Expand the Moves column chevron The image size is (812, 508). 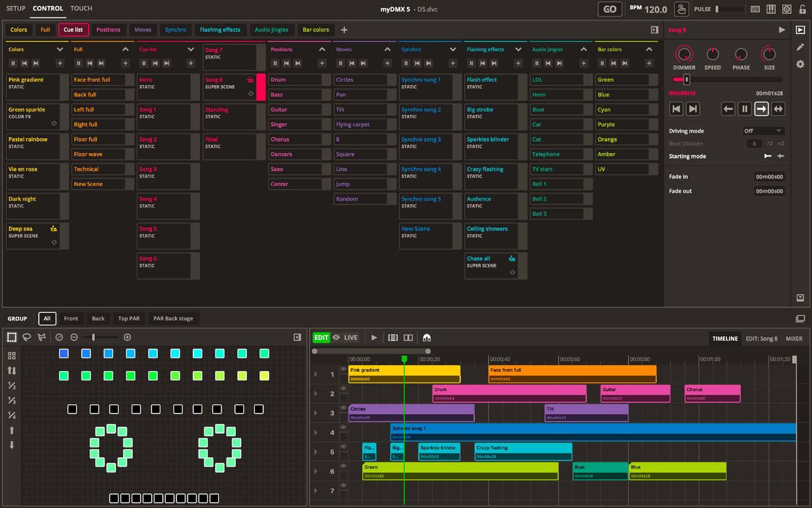click(x=387, y=50)
